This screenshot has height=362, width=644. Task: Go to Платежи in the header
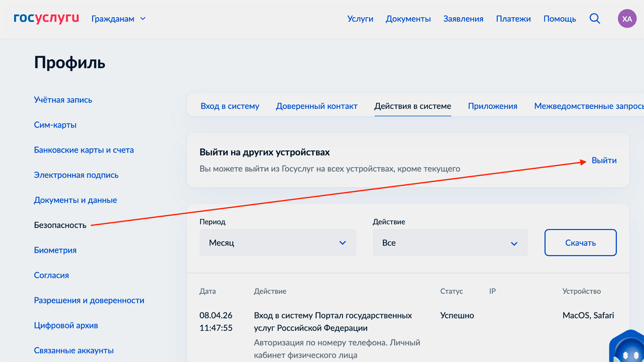click(x=513, y=19)
